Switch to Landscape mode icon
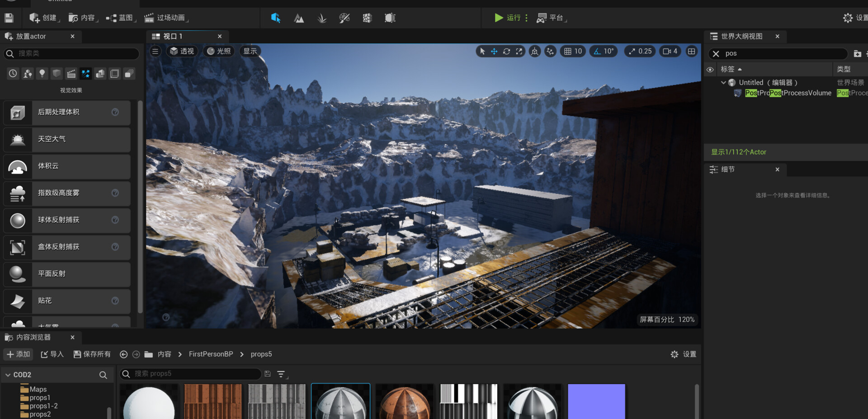The image size is (868, 419). point(299,18)
